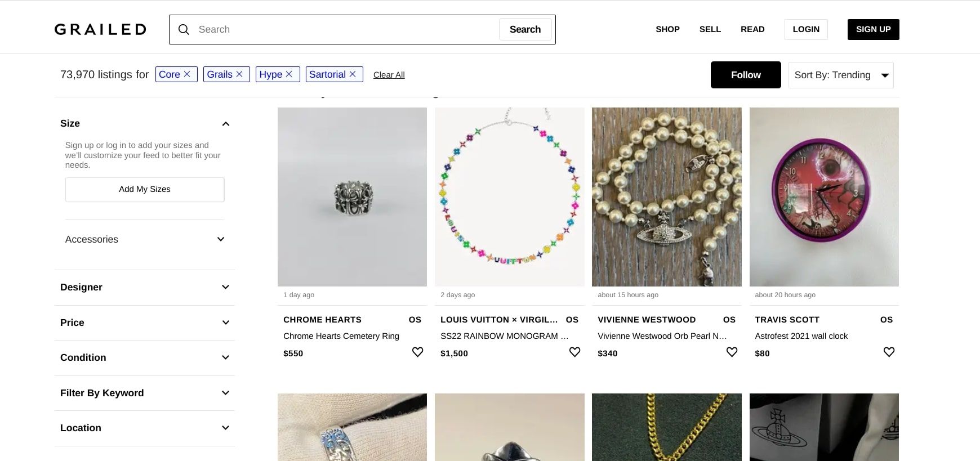This screenshot has height=461, width=980.
Task: Open the Vivienne Westwood pearl necklace thumbnail
Action: pyautogui.click(x=666, y=196)
